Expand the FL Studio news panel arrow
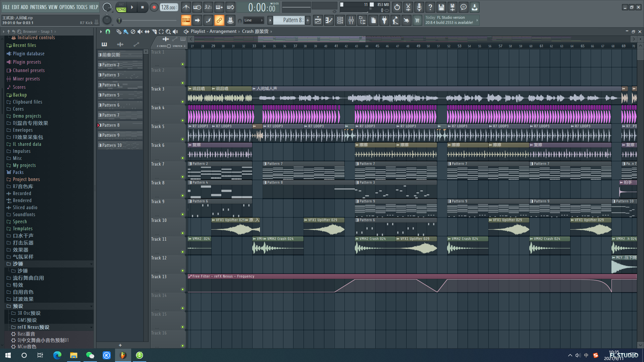The width and height of the screenshot is (644, 362). click(x=477, y=20)
